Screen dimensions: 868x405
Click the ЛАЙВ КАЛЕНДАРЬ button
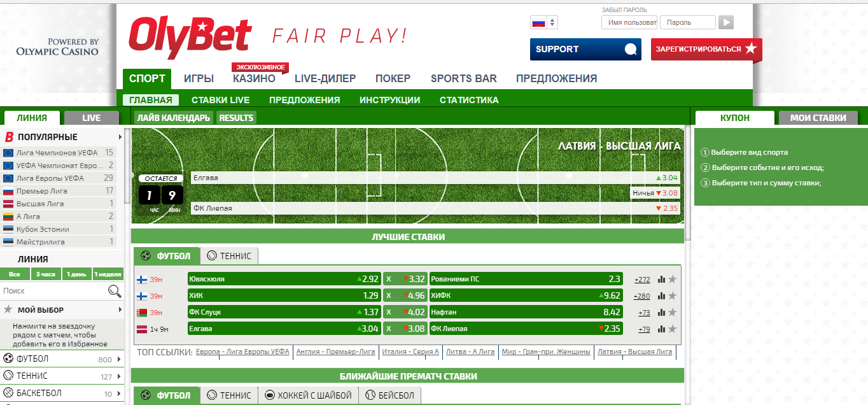pos(173,118)
